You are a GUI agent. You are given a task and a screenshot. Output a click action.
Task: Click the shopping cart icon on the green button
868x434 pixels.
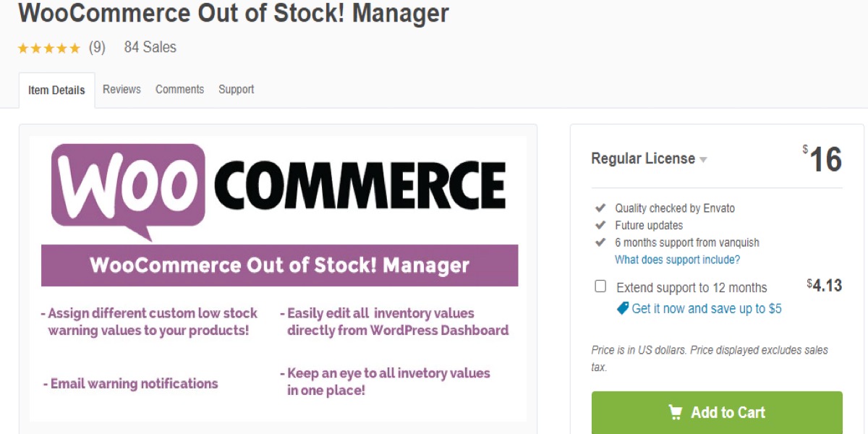676,412
